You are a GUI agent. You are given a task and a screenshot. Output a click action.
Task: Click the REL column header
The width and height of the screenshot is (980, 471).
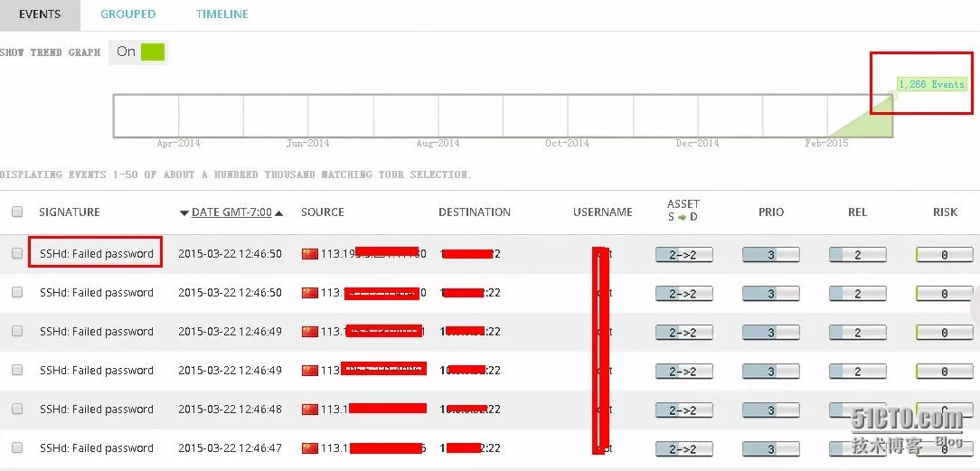[x=857, y=212]
